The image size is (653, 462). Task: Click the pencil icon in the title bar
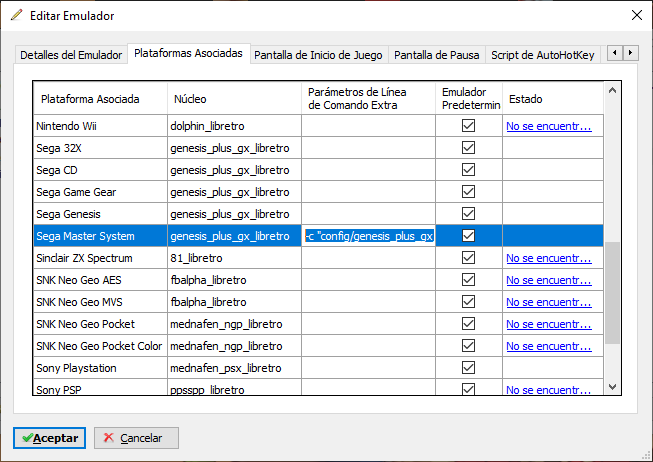tap(17, 15)
